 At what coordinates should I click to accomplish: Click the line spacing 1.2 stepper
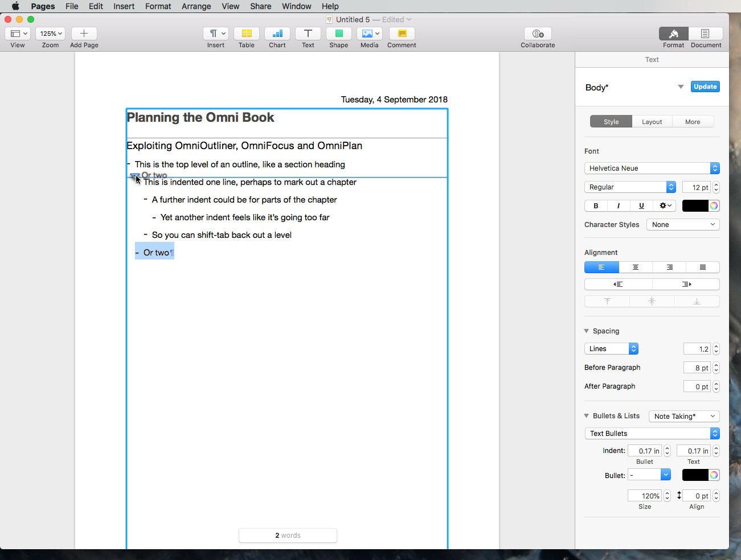(x=716, y=349)
